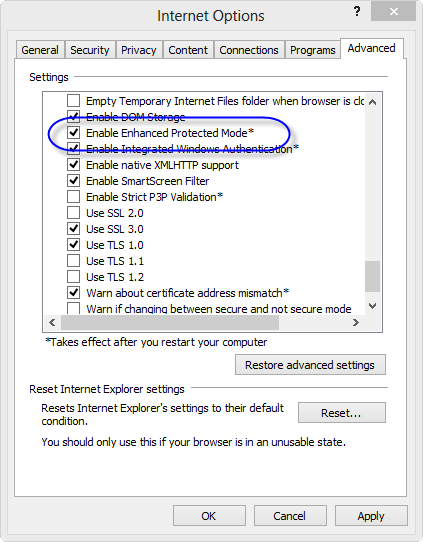The height and width of the screenshot is (542, 423).
Task: Uncheck Enable Enhanced Protected Mode
Action: (x=74, y=133)
